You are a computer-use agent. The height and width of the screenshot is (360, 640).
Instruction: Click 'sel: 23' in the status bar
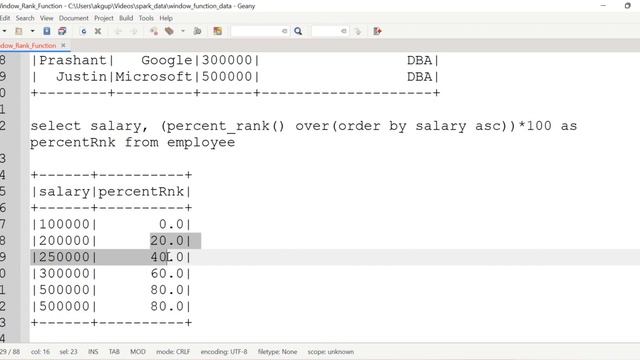68,351
